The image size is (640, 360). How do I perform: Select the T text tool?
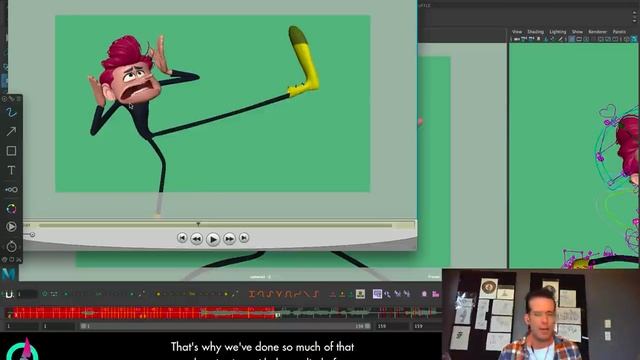pos(11,170)
